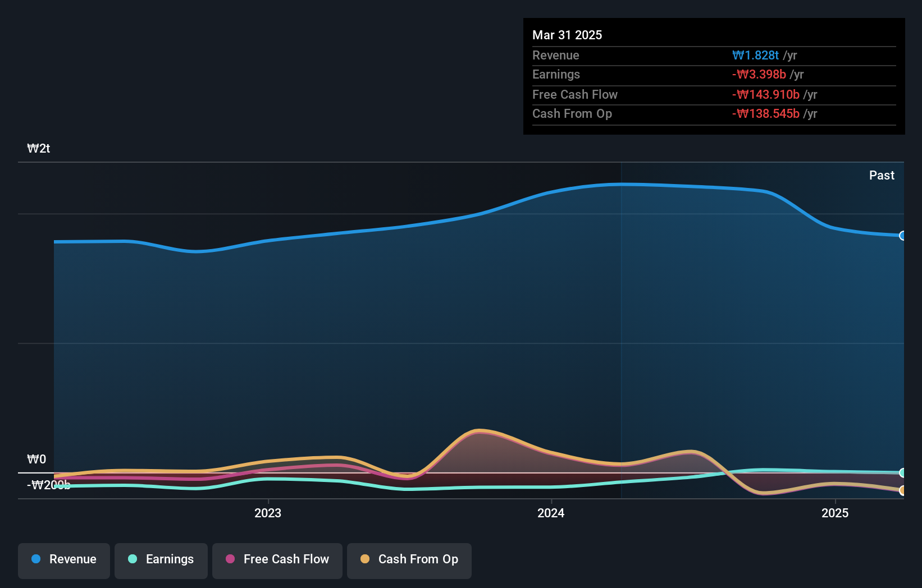
Task: Click the Mar 31 2025 tooltip date
Action: [x=567, y=35]
